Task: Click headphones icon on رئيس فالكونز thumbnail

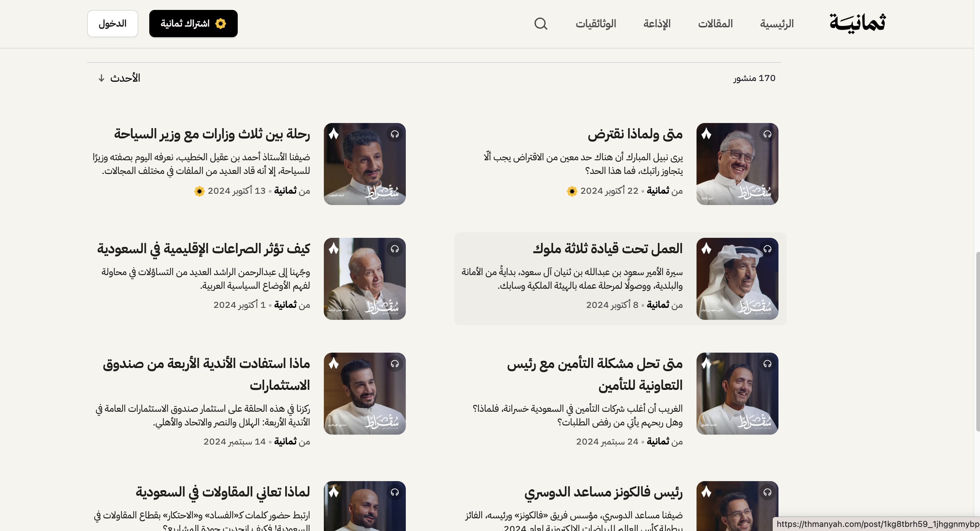Action: coord(767,492)
